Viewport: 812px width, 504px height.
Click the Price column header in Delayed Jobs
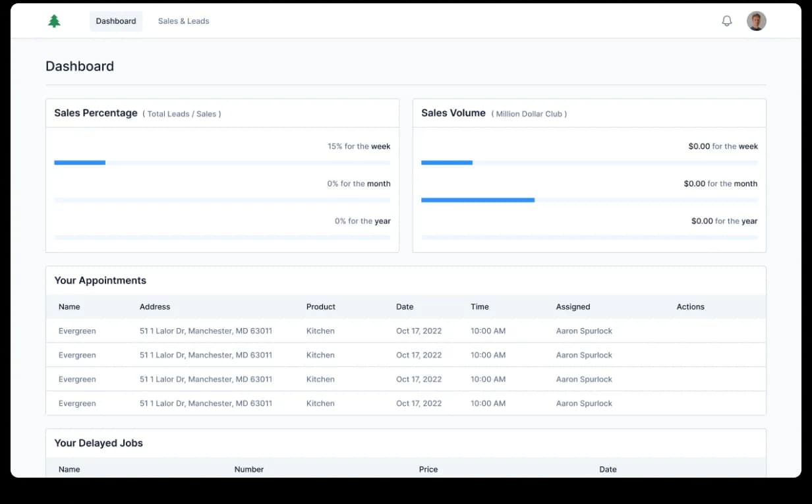[428, 470]
